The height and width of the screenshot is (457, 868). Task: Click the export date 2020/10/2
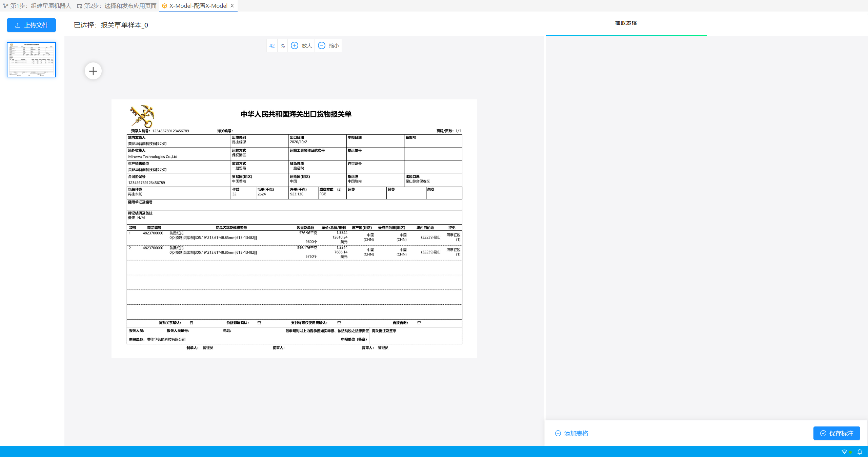click(x=298, y=142)
